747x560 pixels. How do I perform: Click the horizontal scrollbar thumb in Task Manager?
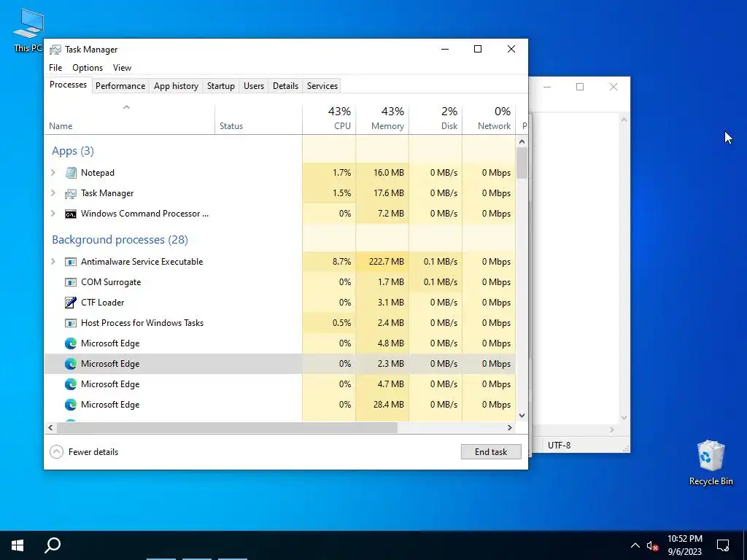(227, 427)
